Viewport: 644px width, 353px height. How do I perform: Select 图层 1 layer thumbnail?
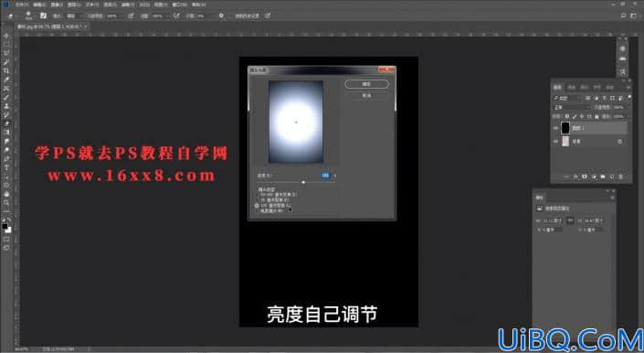click(x=565, y=128)
